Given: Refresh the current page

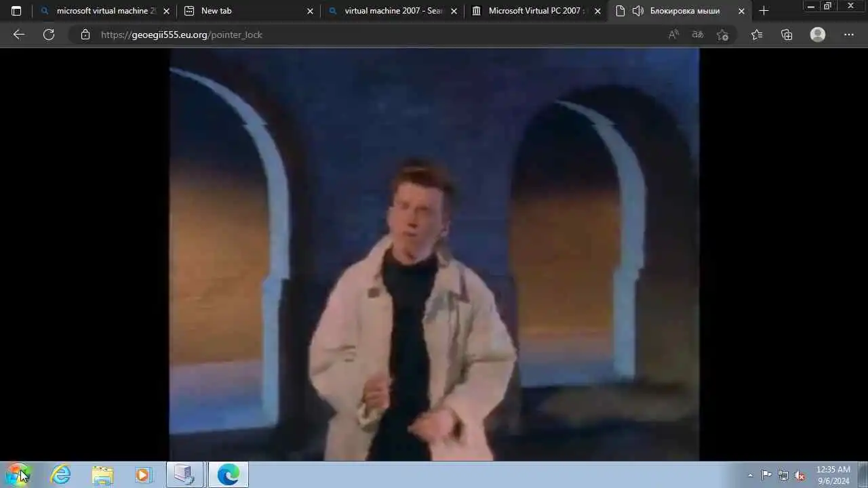Looking at the screenshot, I should pyautogui.click(x=49, y=35).
